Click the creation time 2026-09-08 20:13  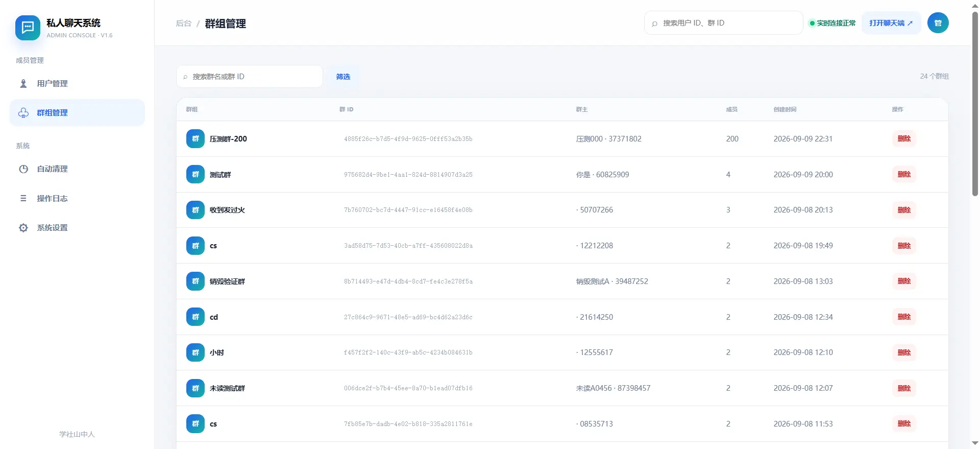coord(803,210)
